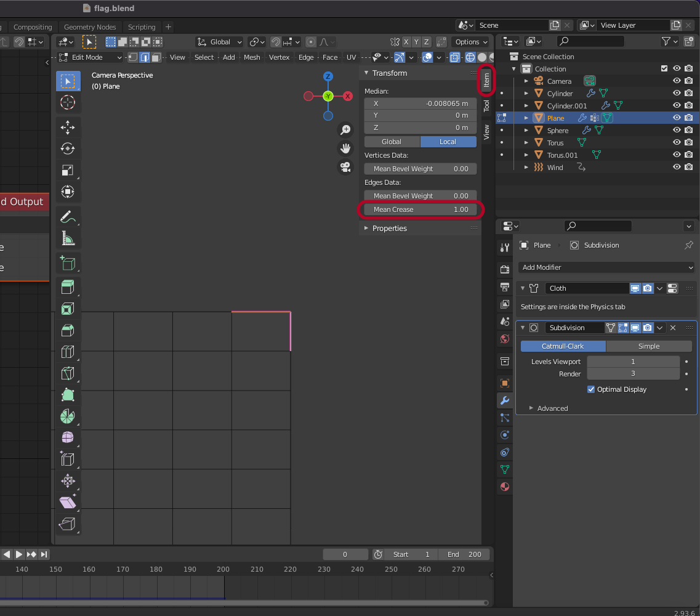The height and width of the screenshot is (616, 700).
Task: Toggle the camera view icon in viewport
Action: coord(345,167)
